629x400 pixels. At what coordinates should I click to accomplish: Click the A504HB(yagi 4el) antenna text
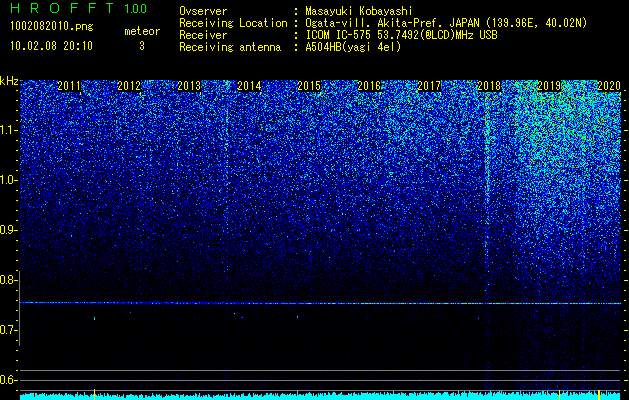[x=353, y=47]
